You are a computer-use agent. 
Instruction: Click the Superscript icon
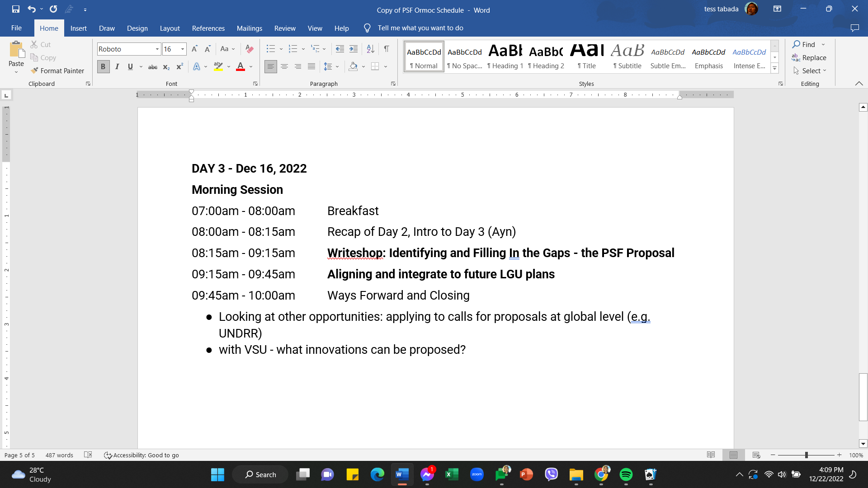click(x=179, y=67)
